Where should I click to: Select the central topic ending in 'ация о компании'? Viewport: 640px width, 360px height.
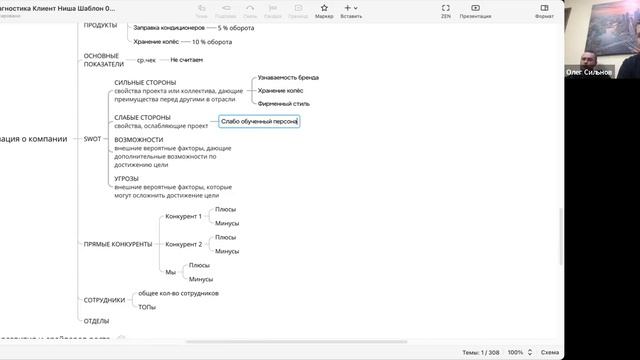(34, 139)
